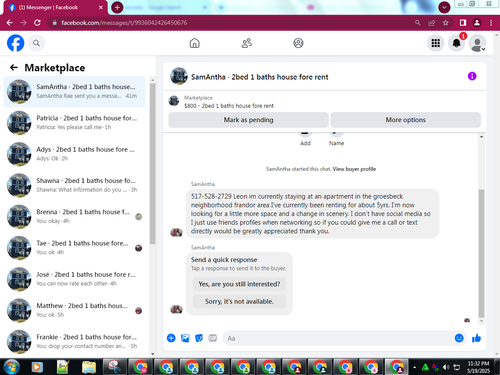Image resolution: width=500 pixels, height=375 pixels.
Task: Click Mark as pending button
Action: pos(248,120)
